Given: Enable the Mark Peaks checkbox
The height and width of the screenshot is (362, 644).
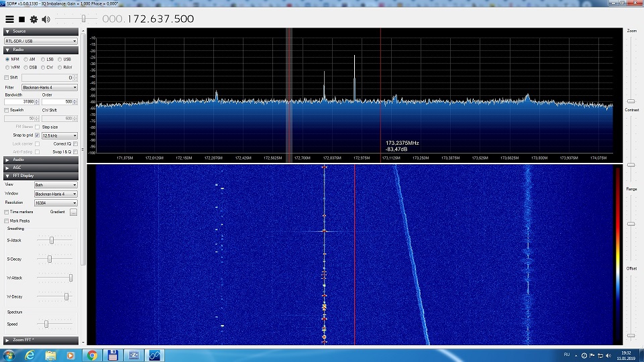Looking at the screenshot, I should click(x=7, y=221).
